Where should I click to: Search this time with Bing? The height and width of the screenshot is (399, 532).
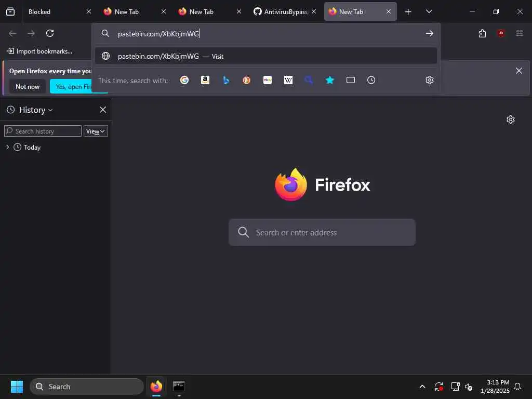point(226,80)
